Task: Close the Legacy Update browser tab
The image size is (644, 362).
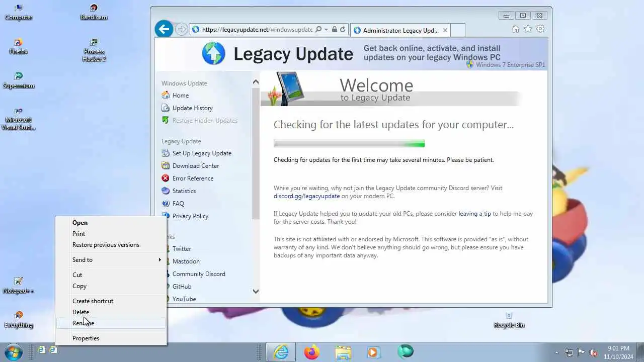Action: click(x=445, y=30)
